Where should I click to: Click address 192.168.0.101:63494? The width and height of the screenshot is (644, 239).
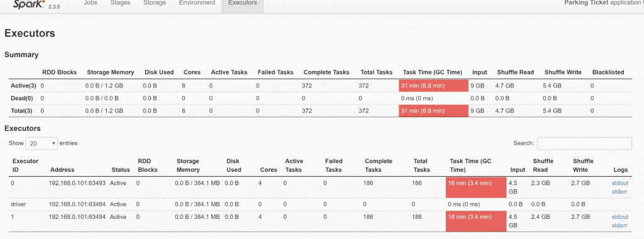click(77, 216)
